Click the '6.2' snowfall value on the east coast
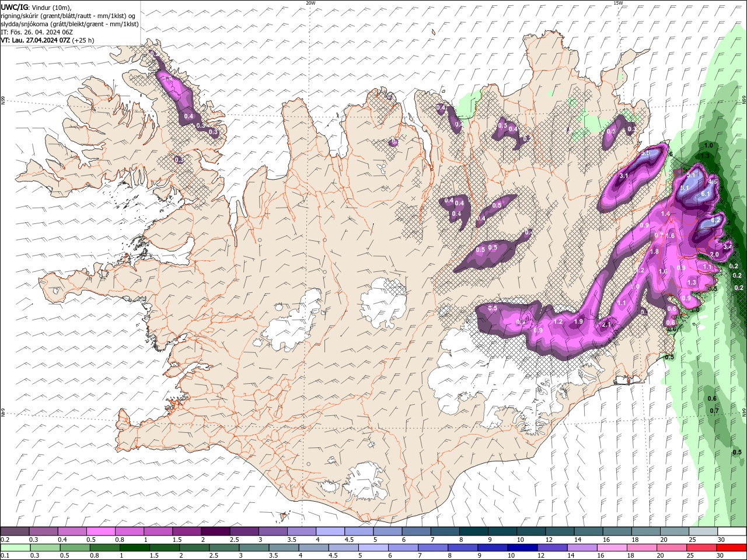 716,220
